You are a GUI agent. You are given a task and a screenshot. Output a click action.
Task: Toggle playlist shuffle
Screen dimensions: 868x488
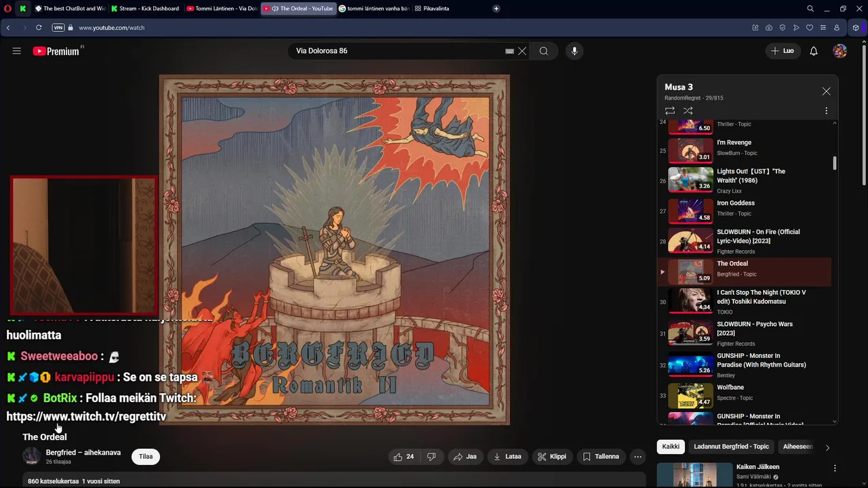click(x=688, y=110)
